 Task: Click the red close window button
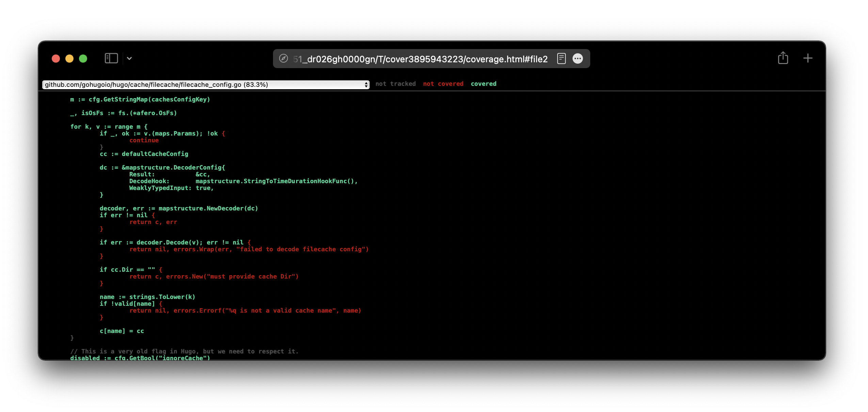click(56, 59)
